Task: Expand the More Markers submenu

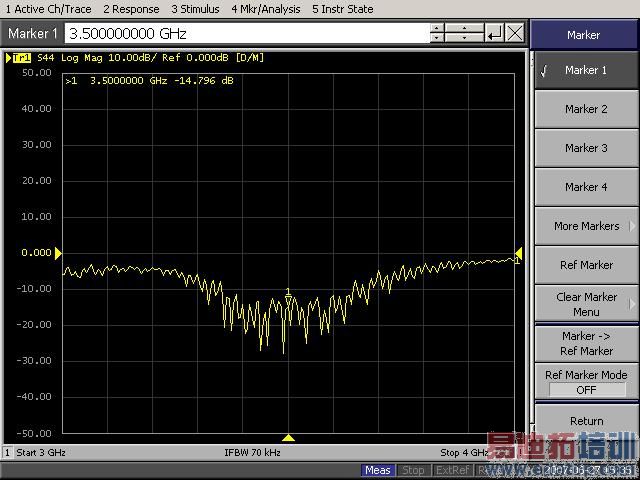Action: tap(586, 226)
